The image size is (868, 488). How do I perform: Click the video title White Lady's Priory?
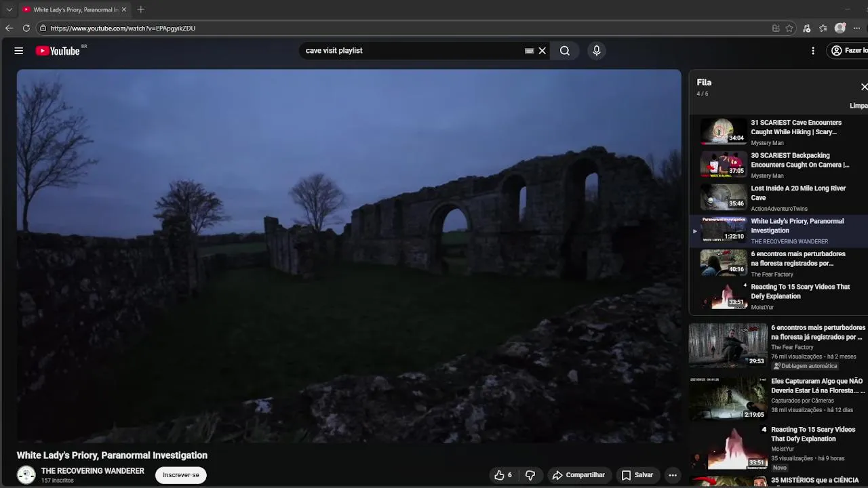(112, 455)
